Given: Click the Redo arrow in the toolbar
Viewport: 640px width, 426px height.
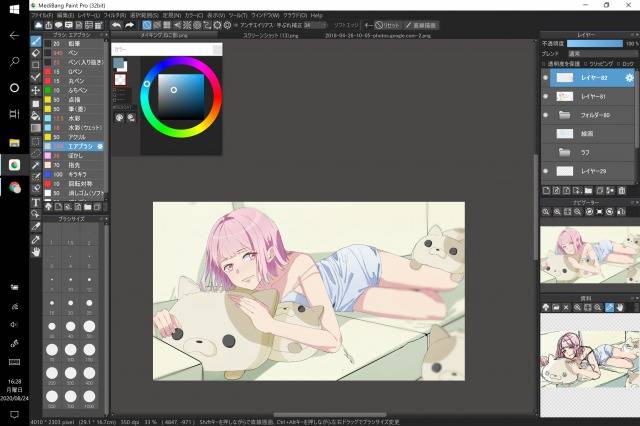Looking at the screenshot, I should coord(129,25).
